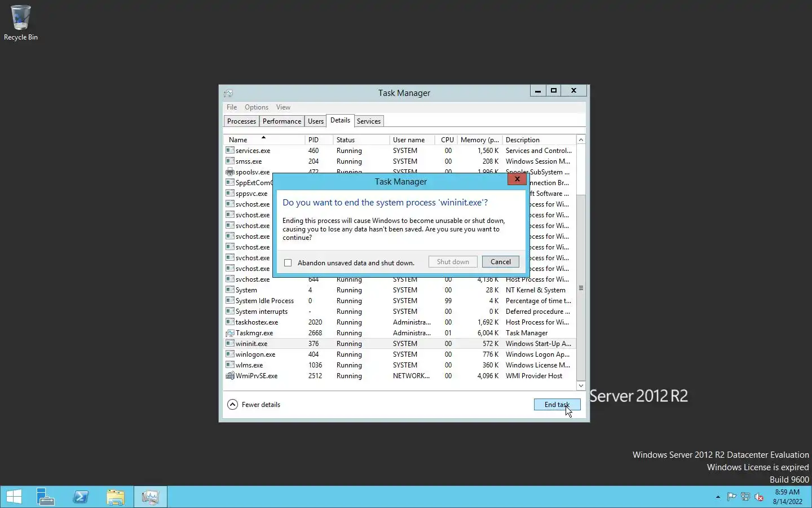
Task: Click the scrollbar down arrow
Action: (x=581, y=386)
